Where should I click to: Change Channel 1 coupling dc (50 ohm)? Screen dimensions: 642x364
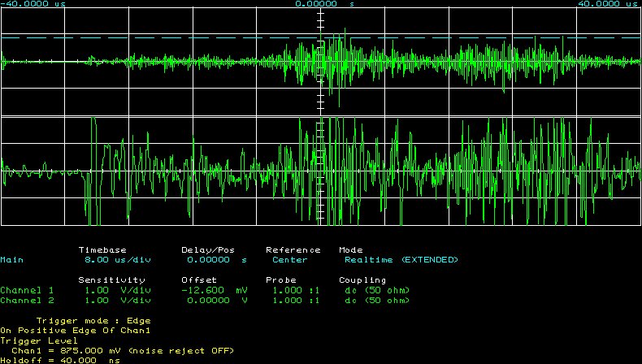click(376, 290)
